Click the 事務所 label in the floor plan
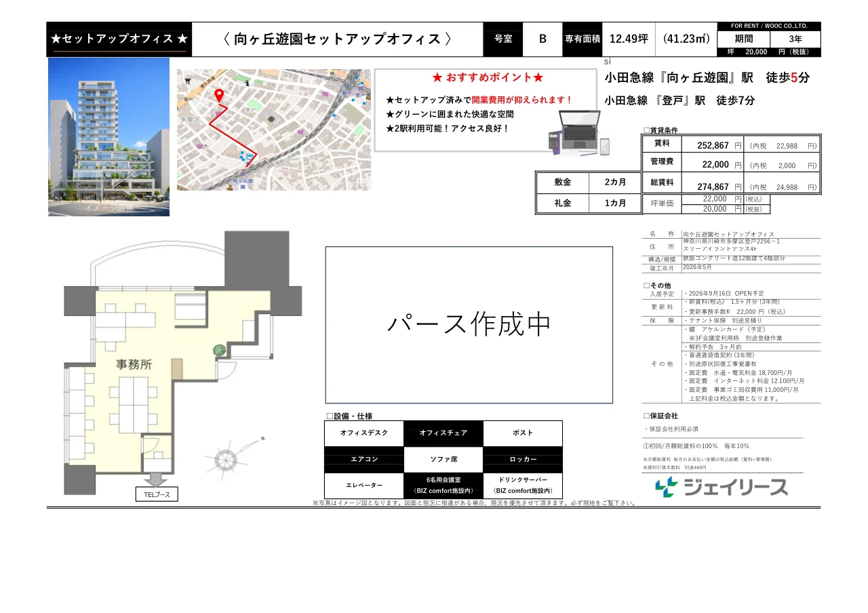Image resolution: width=868 pixels, height=613 pixels. coord(134,365)
